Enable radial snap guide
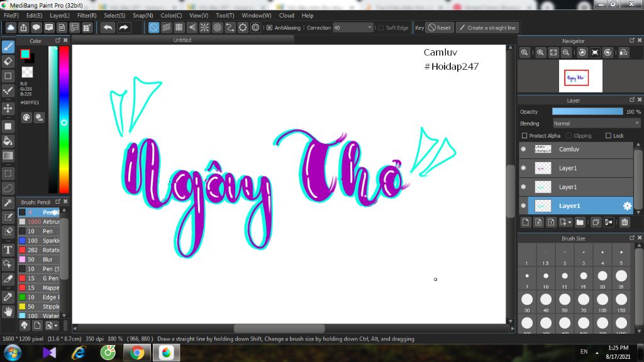 click(x=204, y=28)
